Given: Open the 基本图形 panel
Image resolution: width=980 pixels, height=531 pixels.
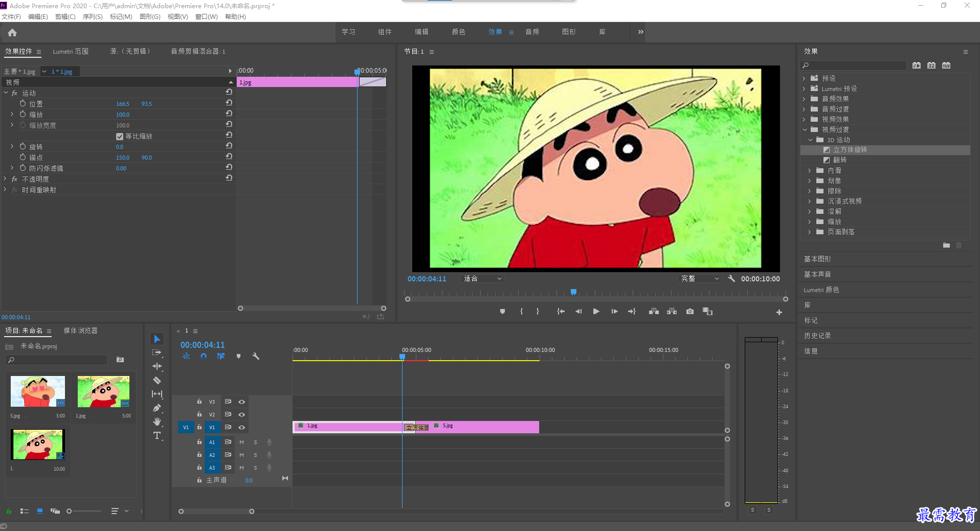Looking at the screenshot, I should pos(817,259).
